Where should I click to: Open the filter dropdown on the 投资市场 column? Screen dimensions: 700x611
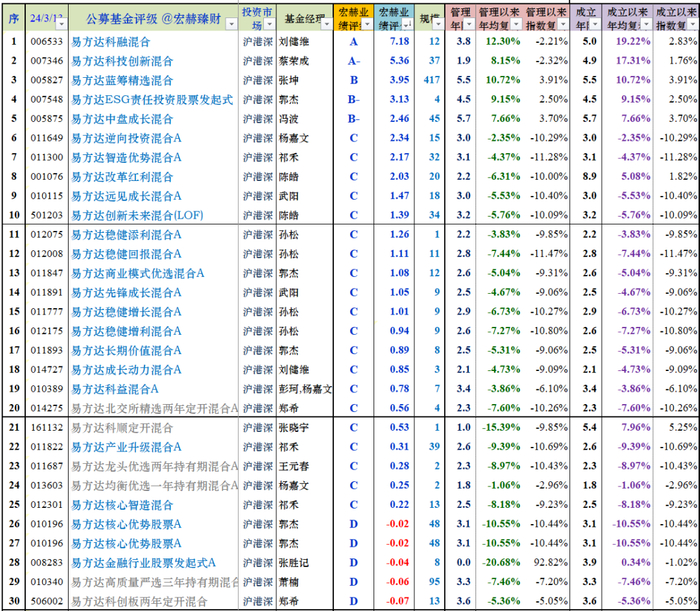(x=269, y=24)
